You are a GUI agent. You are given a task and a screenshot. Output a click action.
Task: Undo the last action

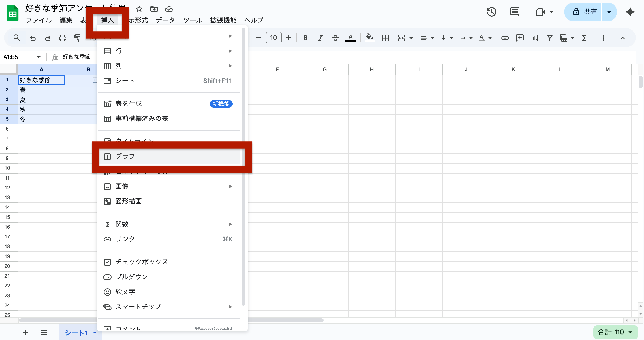click(32, 38)
